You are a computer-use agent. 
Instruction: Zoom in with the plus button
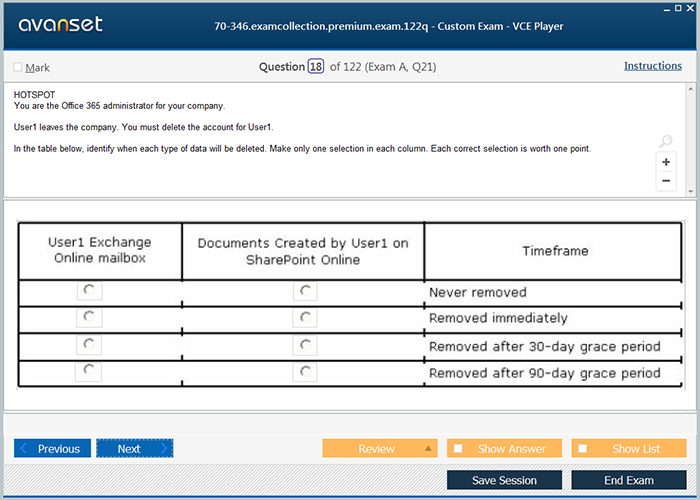click(x=666, y=162)
